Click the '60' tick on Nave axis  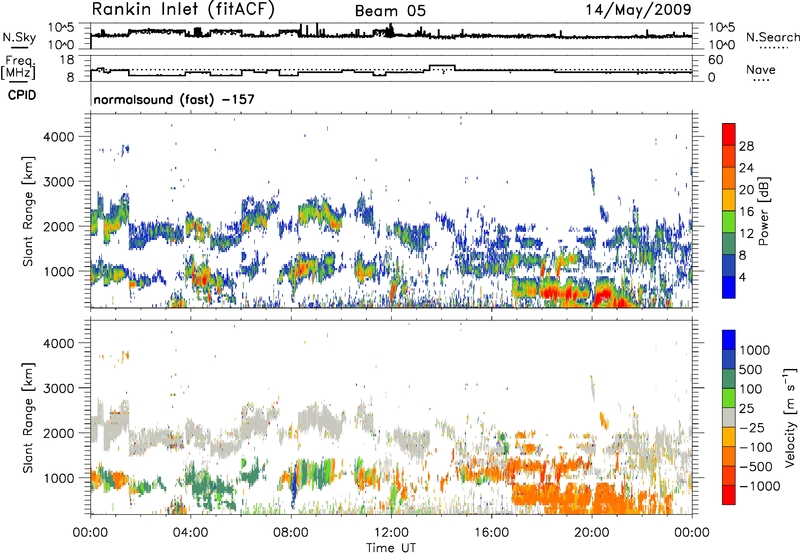[715, 60]
